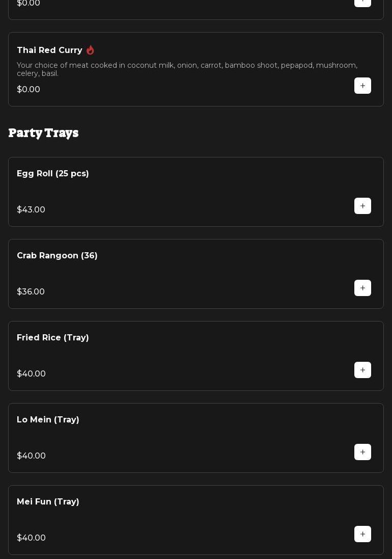The width and height of the screenshot is (392, 559).
Task: Select the Mei Fun (Tray) title
Action: (48, 502)
